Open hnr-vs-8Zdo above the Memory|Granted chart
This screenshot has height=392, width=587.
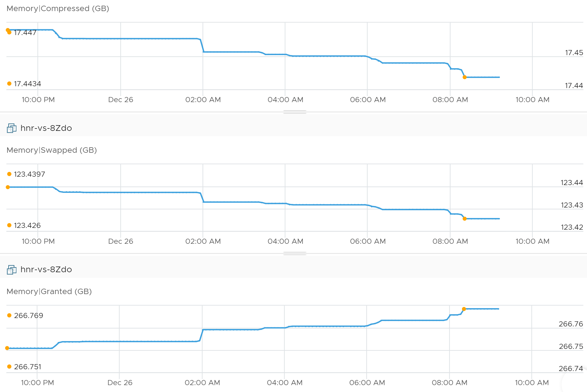coord(46,270)
